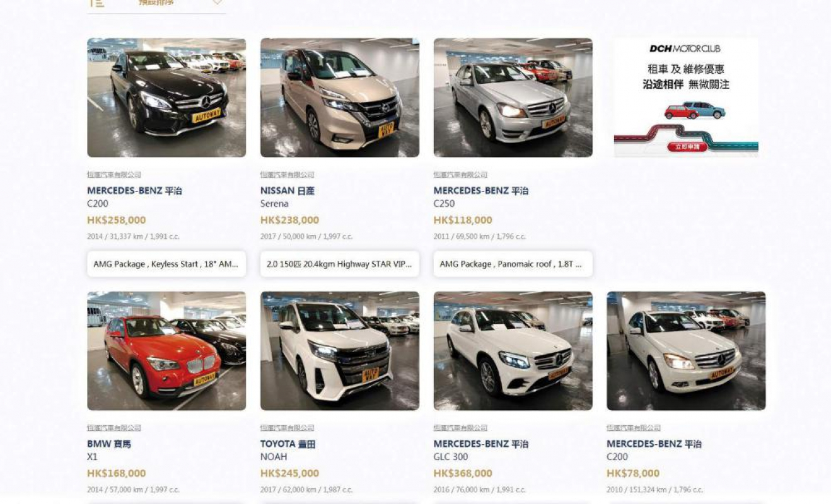Image resolution: width=831 pixels, height=504 pixels.
Task: Select the AMG Package Panomaic roof description box
Action: click(513, 264)
